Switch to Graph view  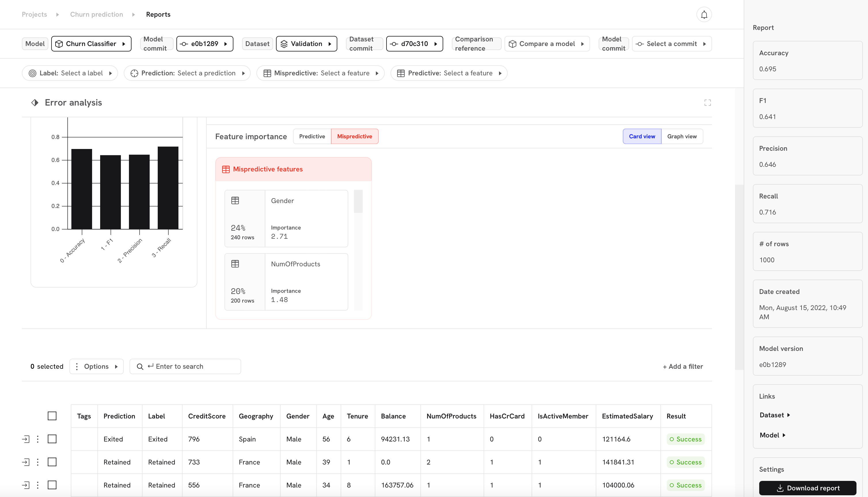tap(682, 137)
